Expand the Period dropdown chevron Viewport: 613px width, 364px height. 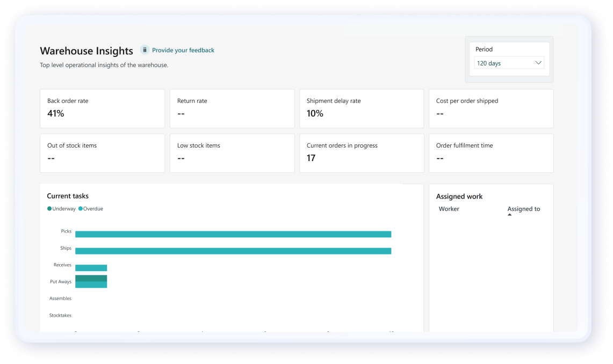pyautogui.click(x=538, y=63)
